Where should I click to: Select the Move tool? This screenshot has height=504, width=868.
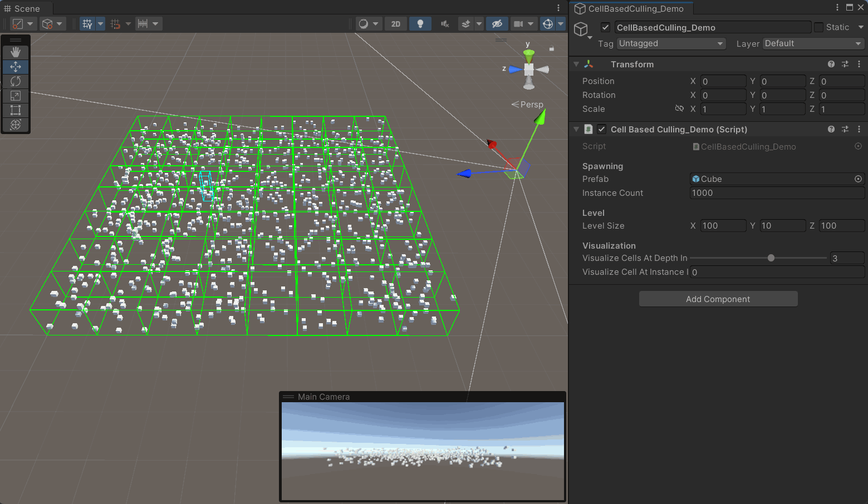(x=16, y=67)
